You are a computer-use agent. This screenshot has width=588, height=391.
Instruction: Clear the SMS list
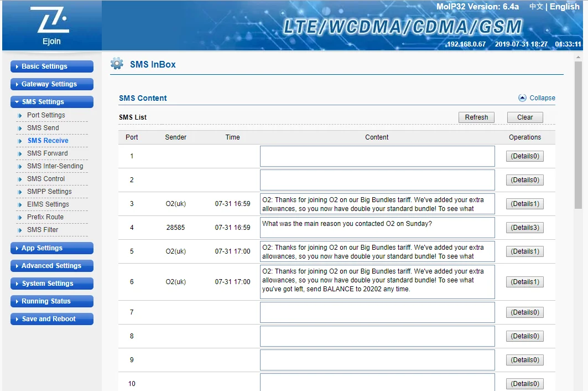point(525,117)
